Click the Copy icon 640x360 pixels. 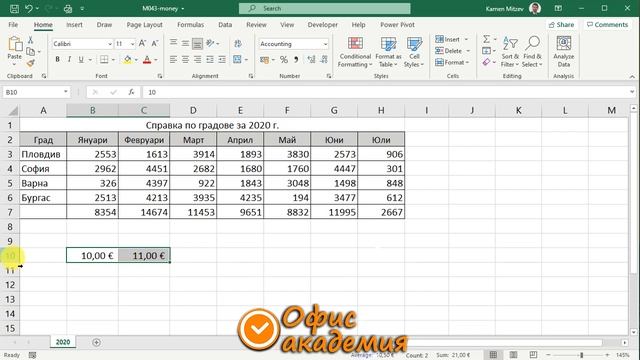tap(31, 51)
